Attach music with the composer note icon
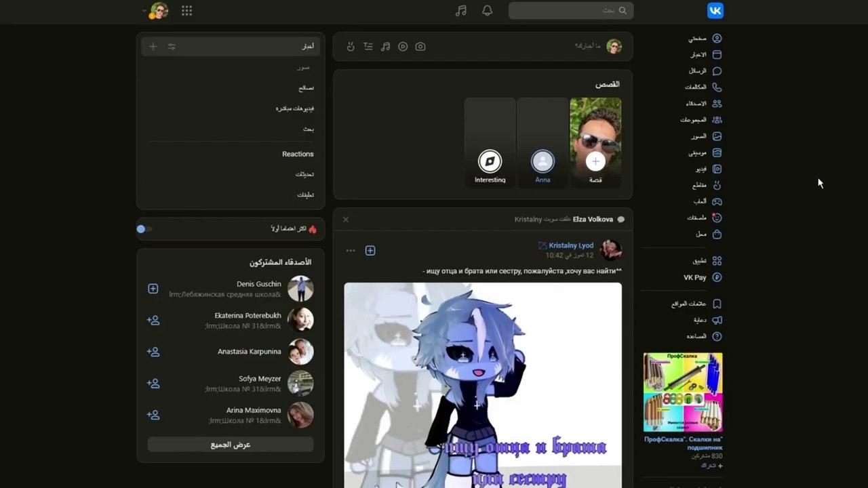 click(385, 47)
